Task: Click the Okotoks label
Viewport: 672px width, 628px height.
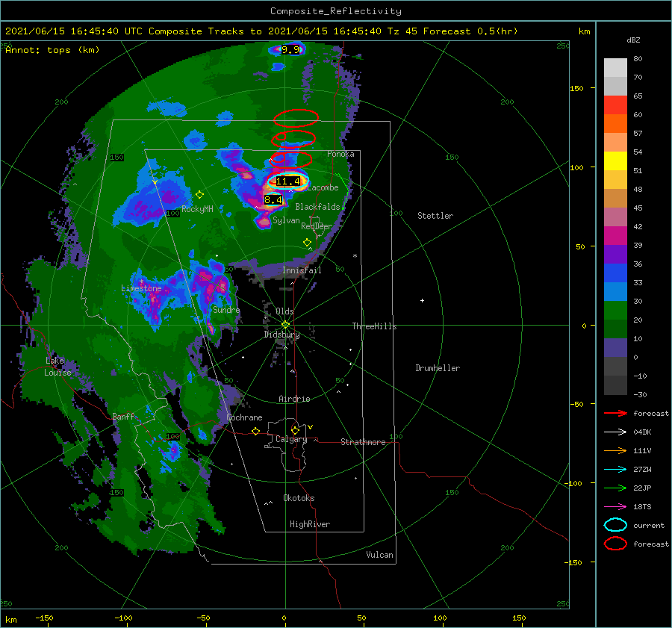Action: pyautogui.click(x=299, y=498)
